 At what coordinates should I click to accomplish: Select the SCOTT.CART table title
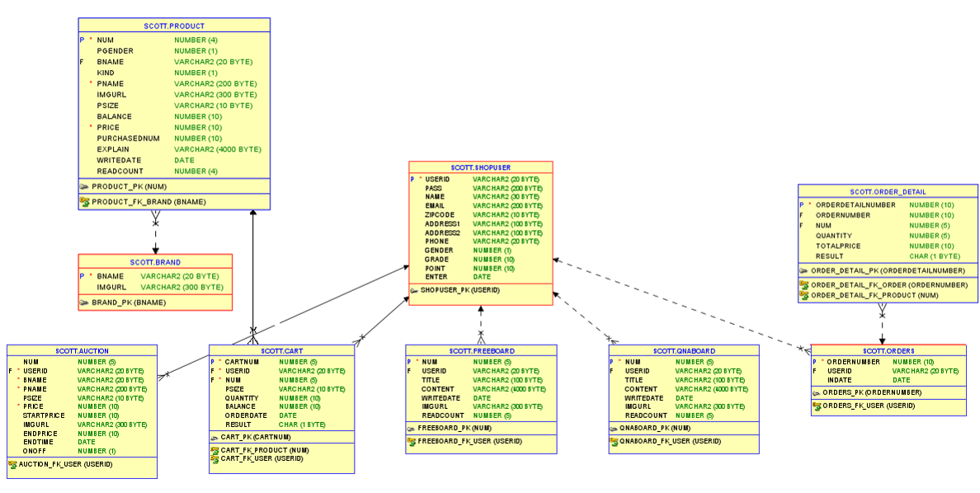[x=282, y=351]
